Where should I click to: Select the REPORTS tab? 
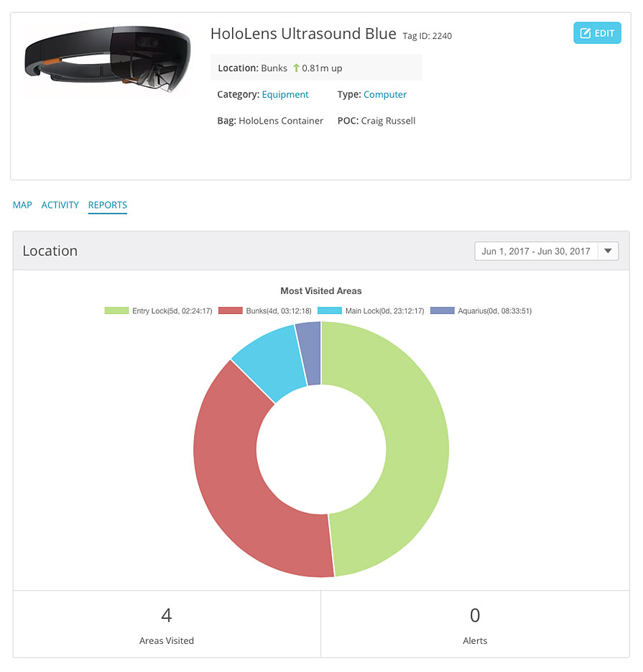point(108,205)
